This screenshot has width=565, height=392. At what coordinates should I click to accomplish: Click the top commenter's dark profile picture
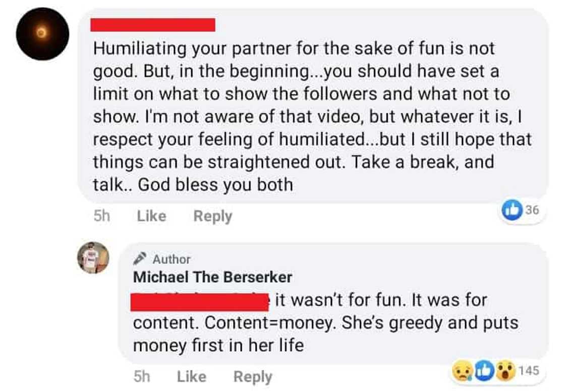[42, 34]
